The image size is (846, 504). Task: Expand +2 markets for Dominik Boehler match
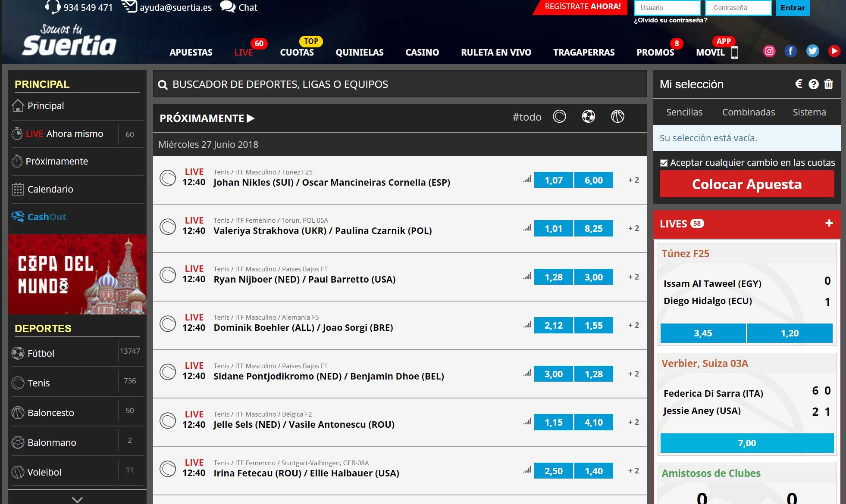coord(633,325)
